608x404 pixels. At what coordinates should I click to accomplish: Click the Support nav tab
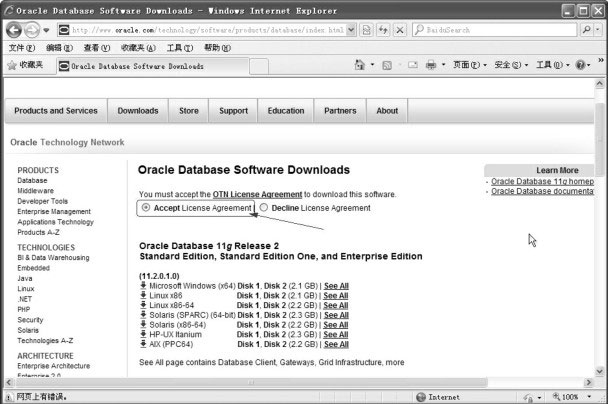pyautogui.click(x=233, y=111)
